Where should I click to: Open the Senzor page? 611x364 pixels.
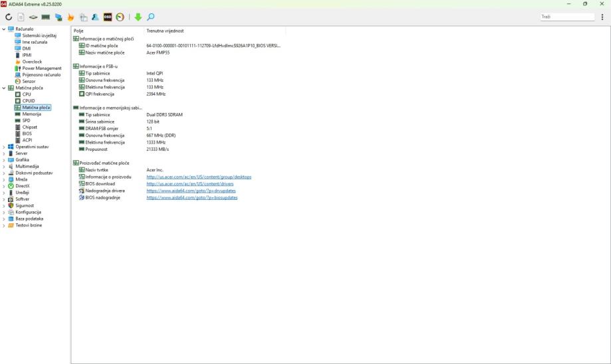pyautogui.click(x=29, y=81)
